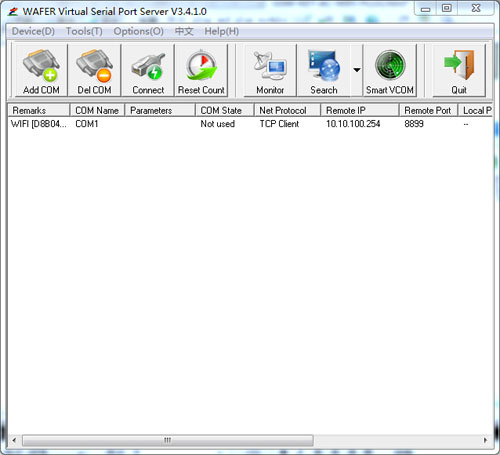Click the Del COM toolbar icon
Viewport: 500px width, 455px height.
(x=94, y=70)
